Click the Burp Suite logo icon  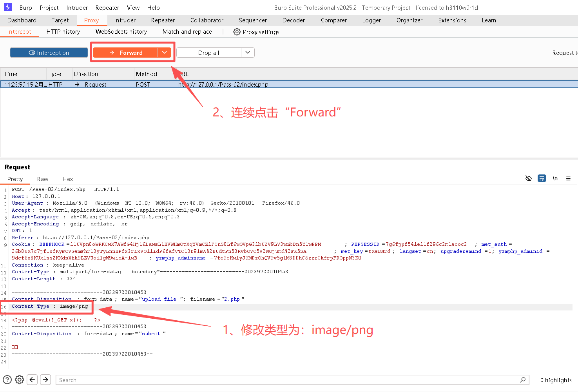7,7
